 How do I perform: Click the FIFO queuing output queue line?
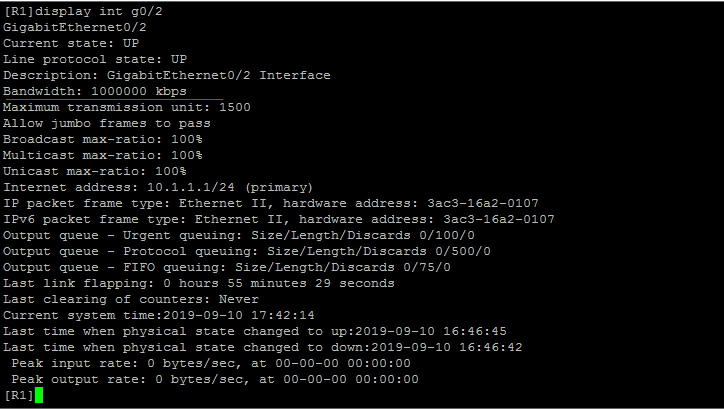227,267
